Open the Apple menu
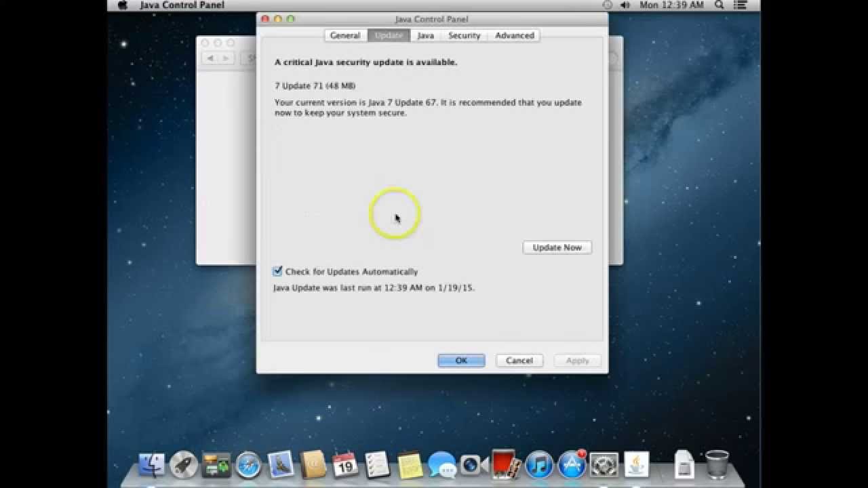This screenshot has width=868, height=488. click(123, 5)
